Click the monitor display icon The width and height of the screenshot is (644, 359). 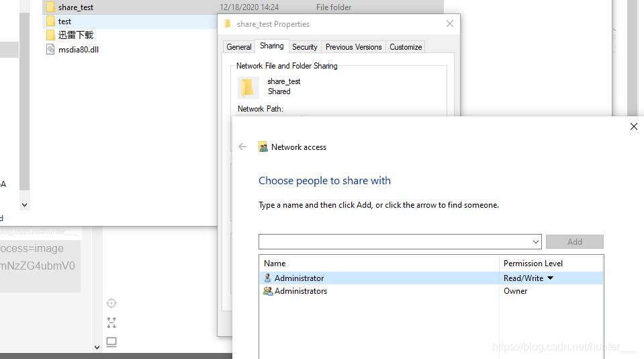click(x=111, y=342)
